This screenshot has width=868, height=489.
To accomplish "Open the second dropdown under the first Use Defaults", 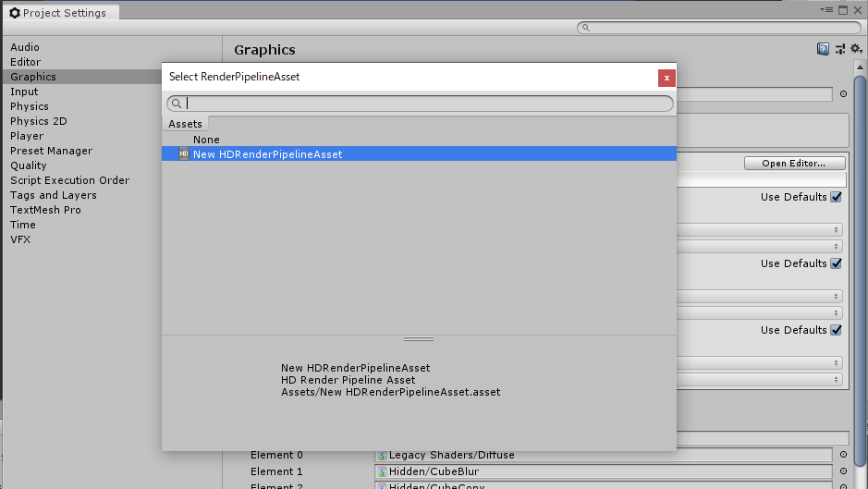I will (x=760, y=247).
